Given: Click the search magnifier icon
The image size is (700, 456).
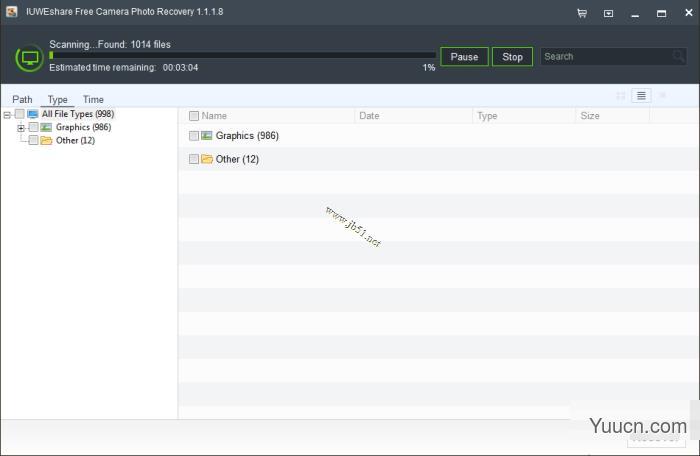Looking at the screenshot, I should pyautogui.click(x=679, y=57).
